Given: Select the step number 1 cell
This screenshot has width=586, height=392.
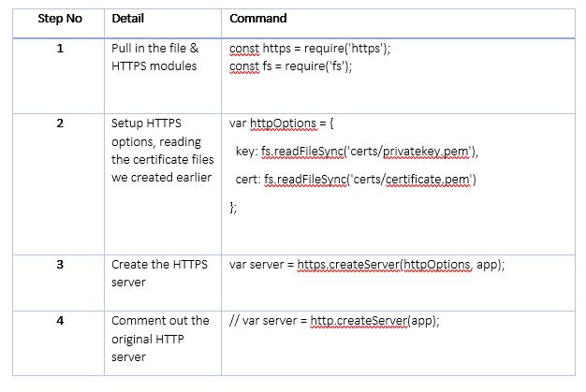Looking at the screenshot, I should [x=60, y=49].
